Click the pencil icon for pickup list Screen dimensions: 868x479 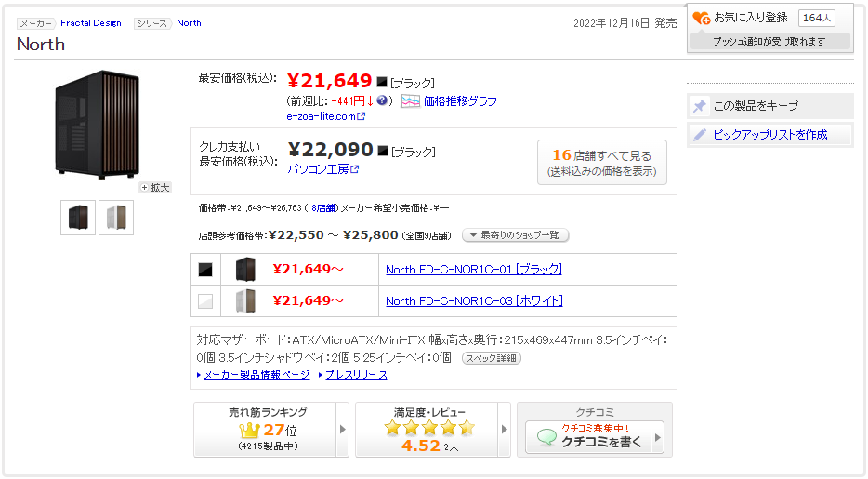700,135
